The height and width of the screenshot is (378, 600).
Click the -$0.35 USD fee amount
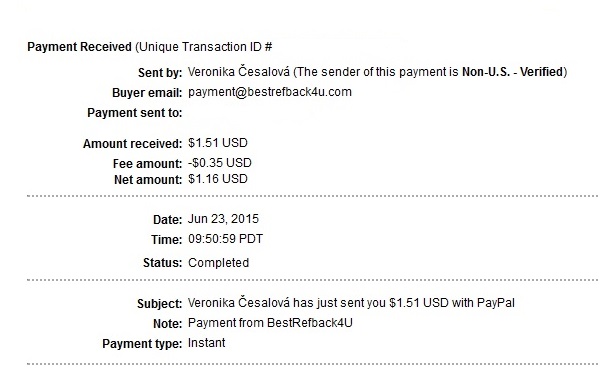(x=220, y=163)
